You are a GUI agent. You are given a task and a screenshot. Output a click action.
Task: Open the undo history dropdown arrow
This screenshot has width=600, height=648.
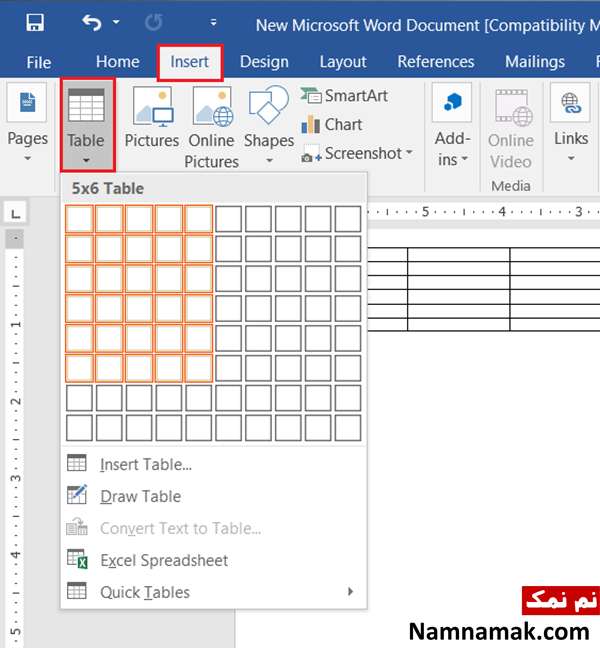point(116,21)
